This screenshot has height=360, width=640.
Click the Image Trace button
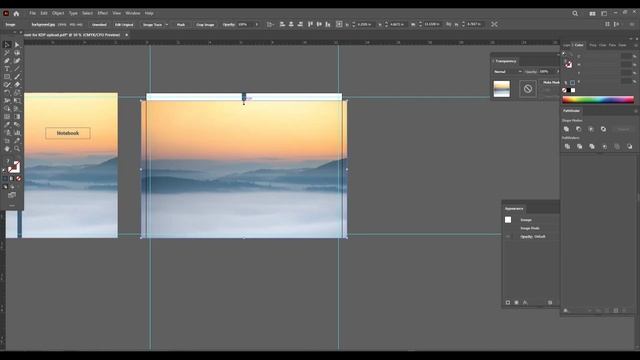click(152, 24)
